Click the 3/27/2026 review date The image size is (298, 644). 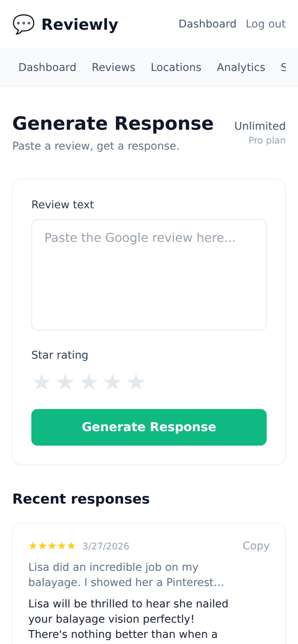click(x=106, y=546)
